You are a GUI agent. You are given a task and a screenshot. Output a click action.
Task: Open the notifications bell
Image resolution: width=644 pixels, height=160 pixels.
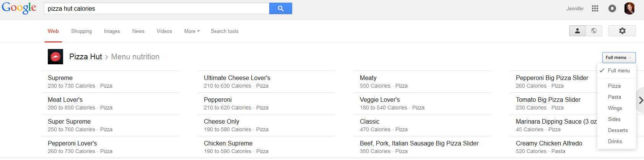[612, 8]
